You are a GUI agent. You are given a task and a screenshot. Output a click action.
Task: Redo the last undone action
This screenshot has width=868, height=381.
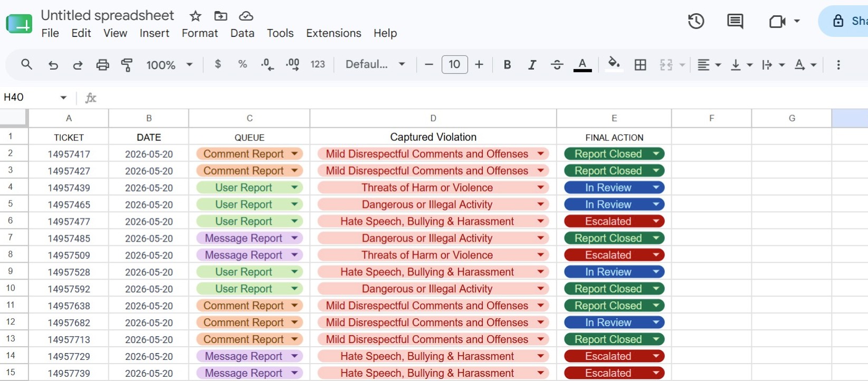point(78,65)
